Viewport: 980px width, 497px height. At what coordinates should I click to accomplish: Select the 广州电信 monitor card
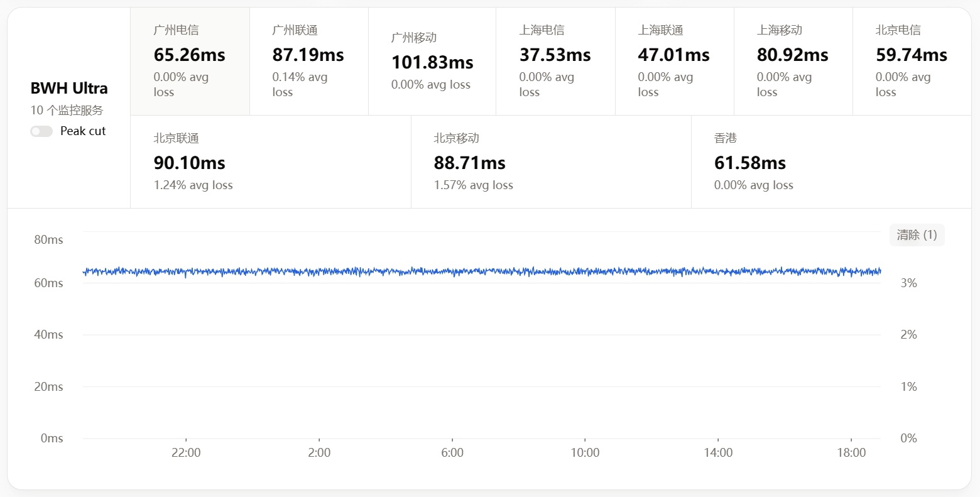click(190, 62)
